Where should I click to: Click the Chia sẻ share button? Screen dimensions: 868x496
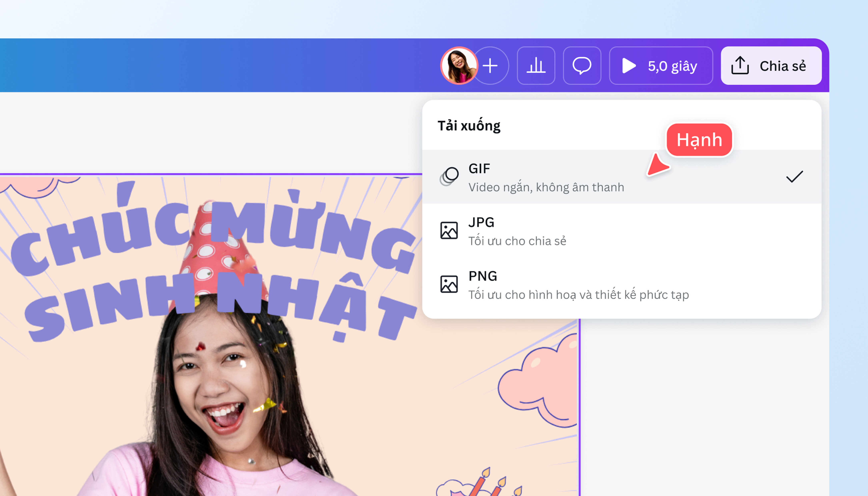point(771,66)
